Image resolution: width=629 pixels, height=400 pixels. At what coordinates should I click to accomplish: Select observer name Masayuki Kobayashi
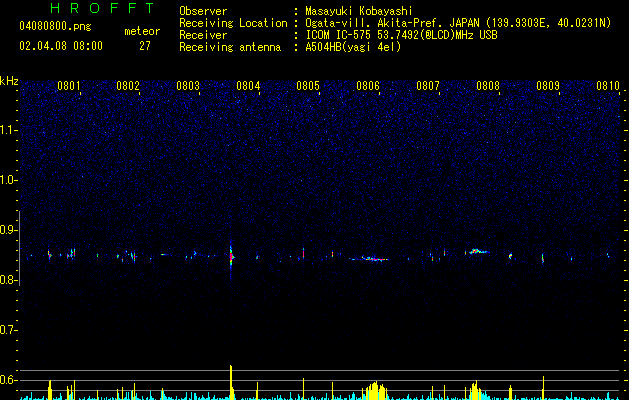point(359,11)
